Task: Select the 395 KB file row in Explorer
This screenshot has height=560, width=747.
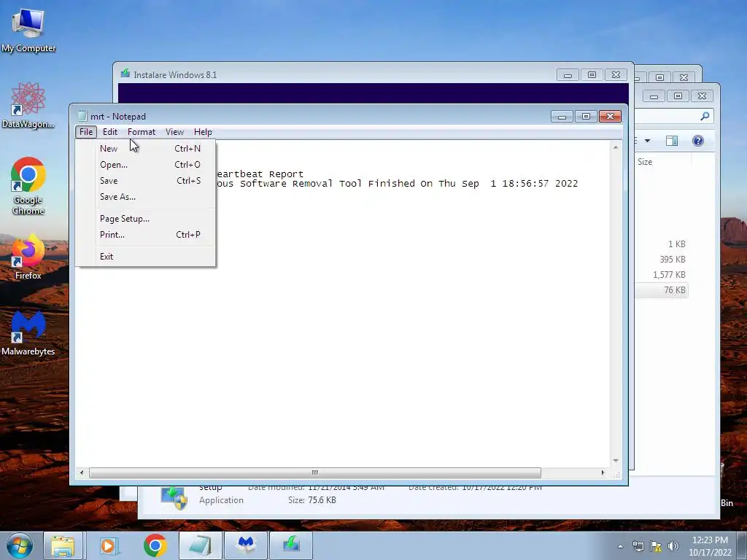Action: (661, 260)
